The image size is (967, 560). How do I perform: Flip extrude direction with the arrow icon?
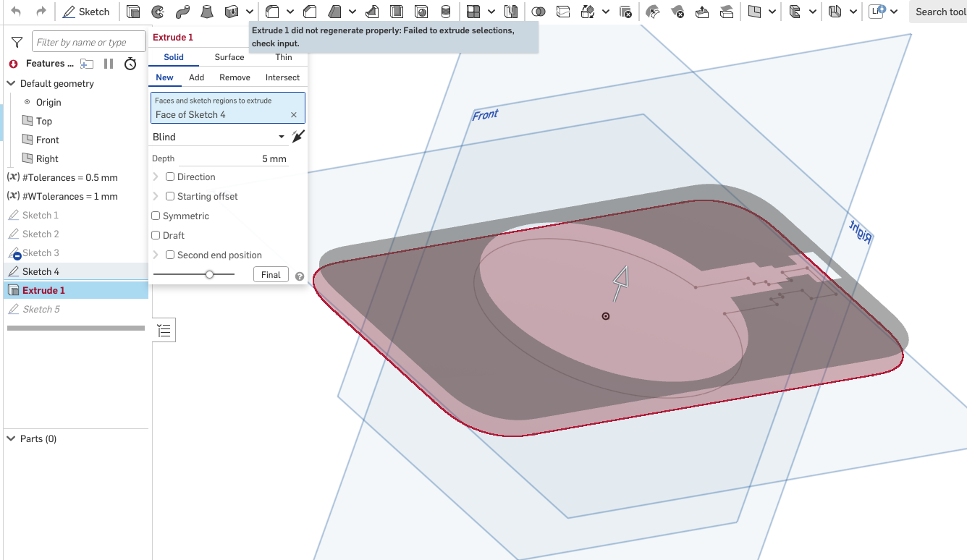[x=298, y=137]
